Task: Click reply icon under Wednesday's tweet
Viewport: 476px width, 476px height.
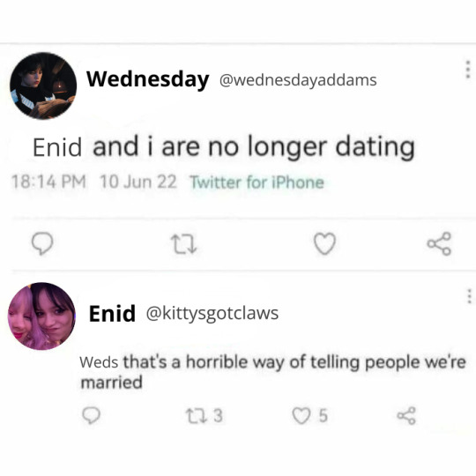Action: click(42, 243)
